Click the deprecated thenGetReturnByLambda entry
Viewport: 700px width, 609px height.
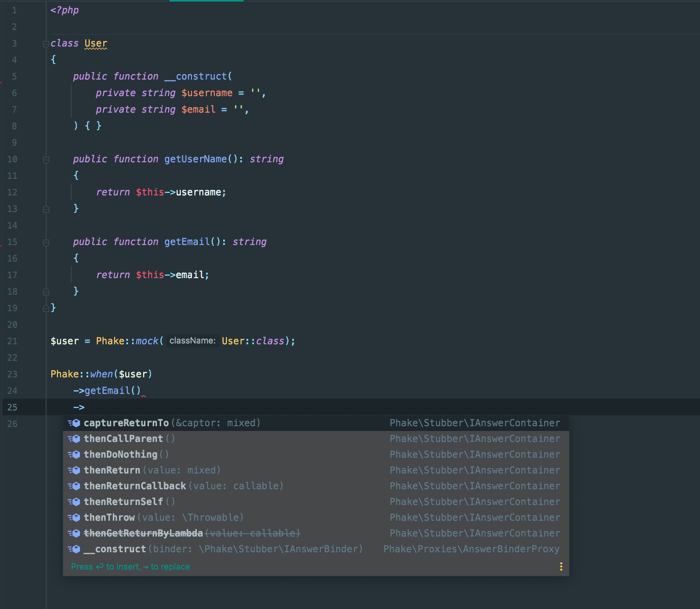point(143,533)
